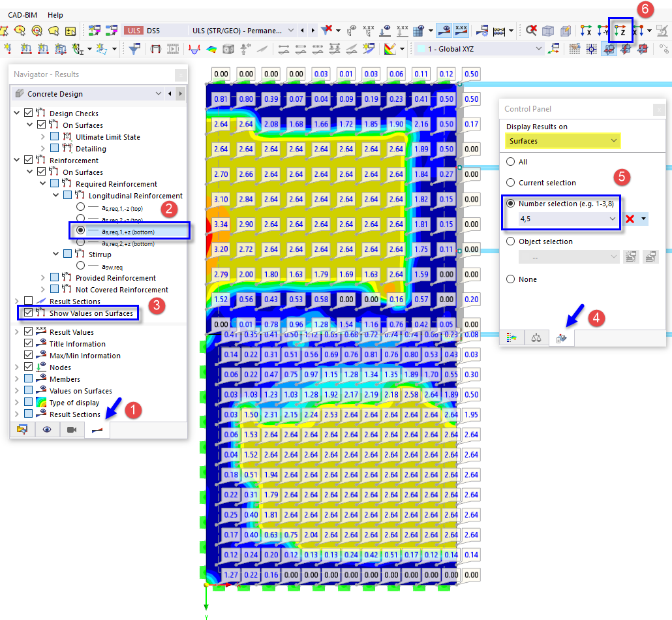Open the 1 - Global XYZ coordinate dropdown
This screenshot has width=672, height=620.
480,49
